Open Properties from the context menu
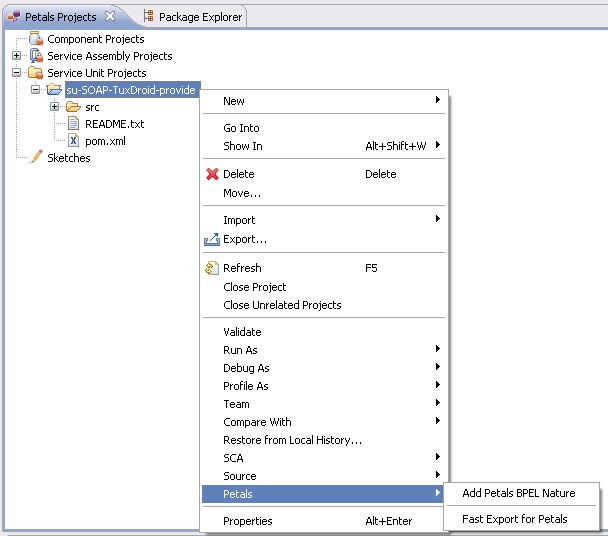The image size is (608, 536). [247, 521]
